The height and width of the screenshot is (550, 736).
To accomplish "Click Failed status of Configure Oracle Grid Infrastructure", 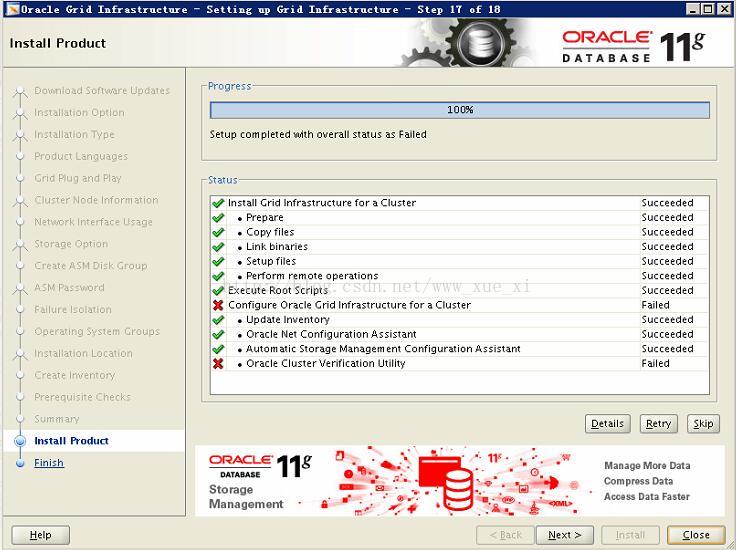I will 655,305.
